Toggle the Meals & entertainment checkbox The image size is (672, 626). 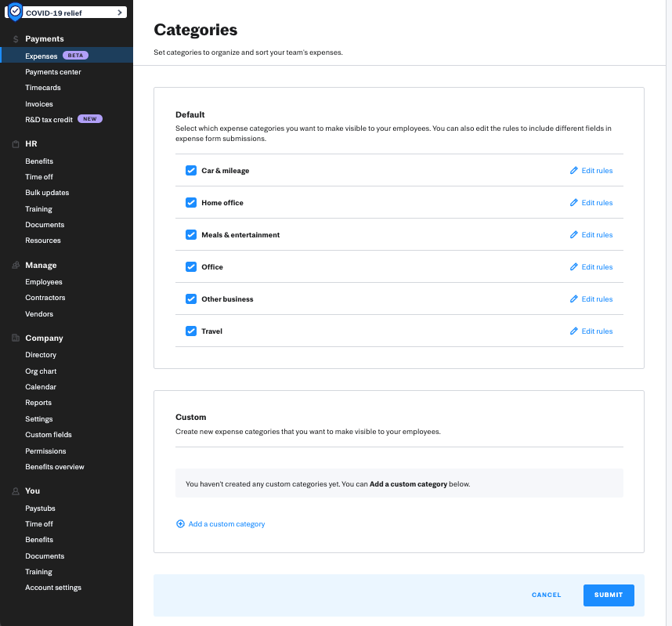190,235
